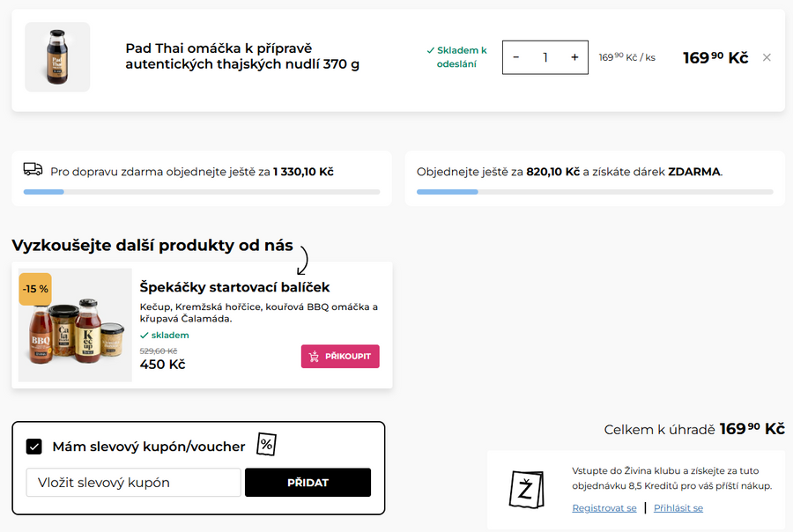Open the Pad Thai sauce product thumbnail
Viewport: 793px width, 532px height.
click(x=57, y=57)
